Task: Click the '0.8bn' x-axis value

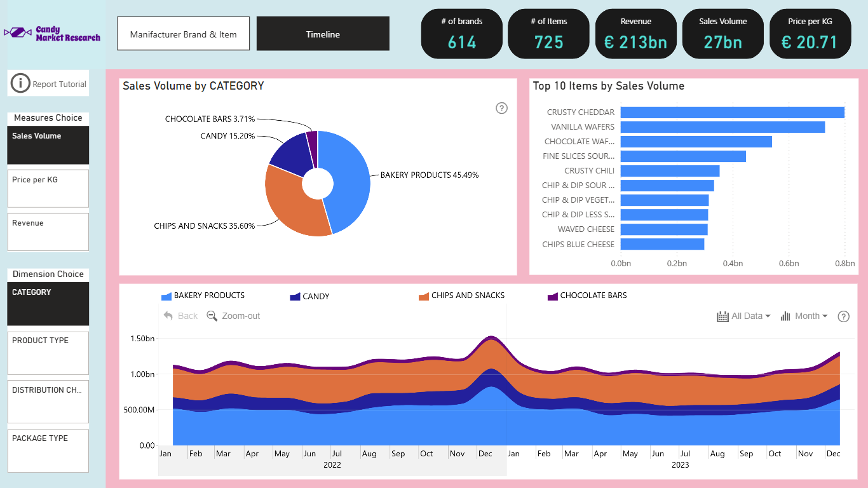Action: 844,264
